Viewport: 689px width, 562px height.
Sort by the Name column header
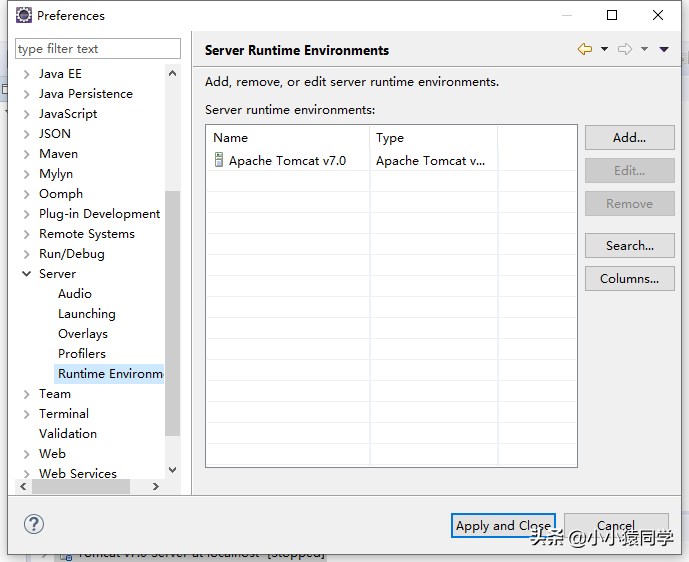coord(288,138)
